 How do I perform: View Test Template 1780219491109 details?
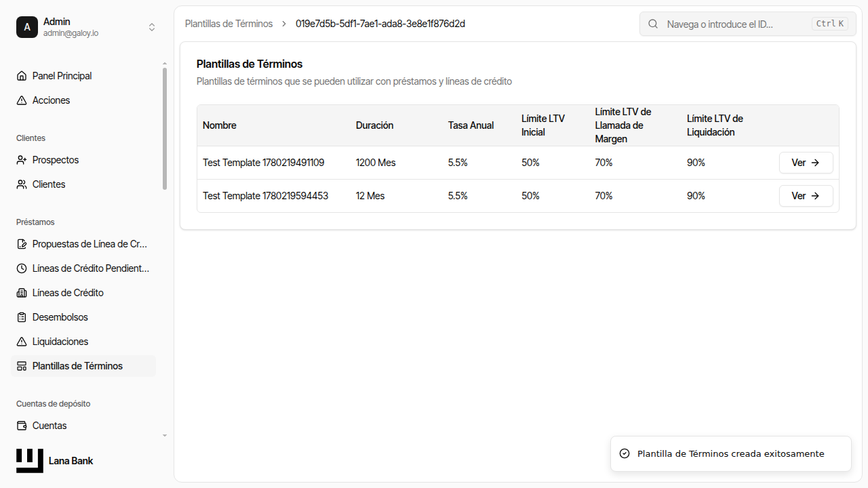pyautogui.click(x=806, y=163)
